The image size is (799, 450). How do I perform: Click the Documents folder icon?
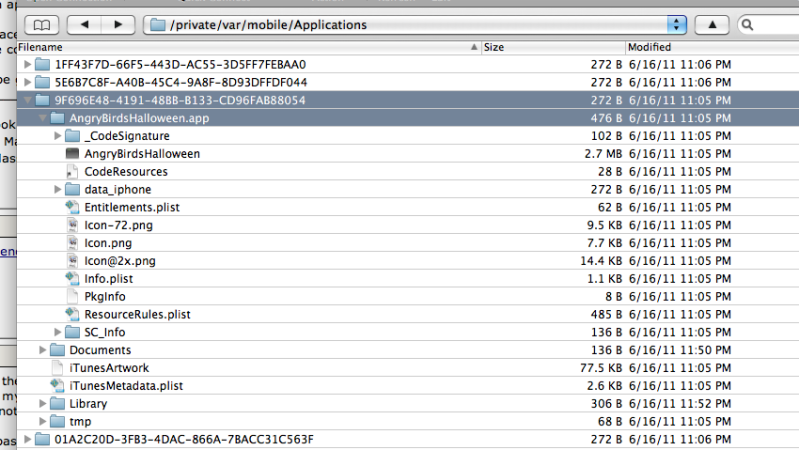tap(57, 350)
